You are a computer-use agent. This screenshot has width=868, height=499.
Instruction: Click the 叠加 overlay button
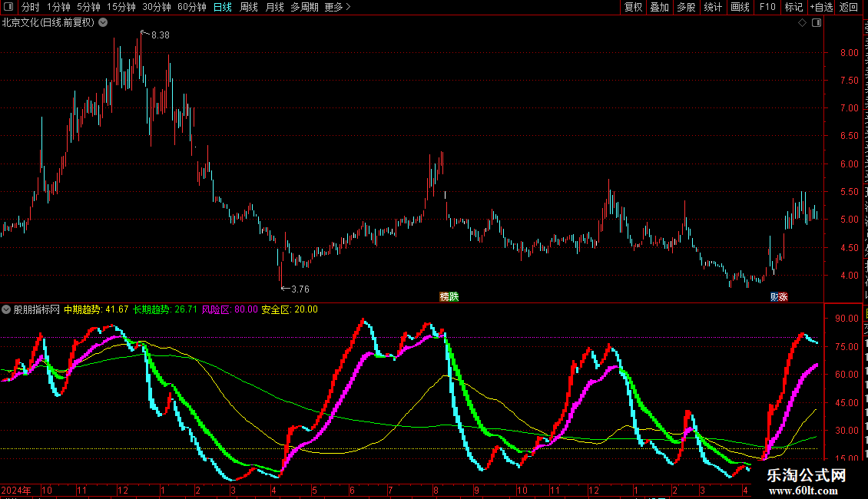pos(659,7)
